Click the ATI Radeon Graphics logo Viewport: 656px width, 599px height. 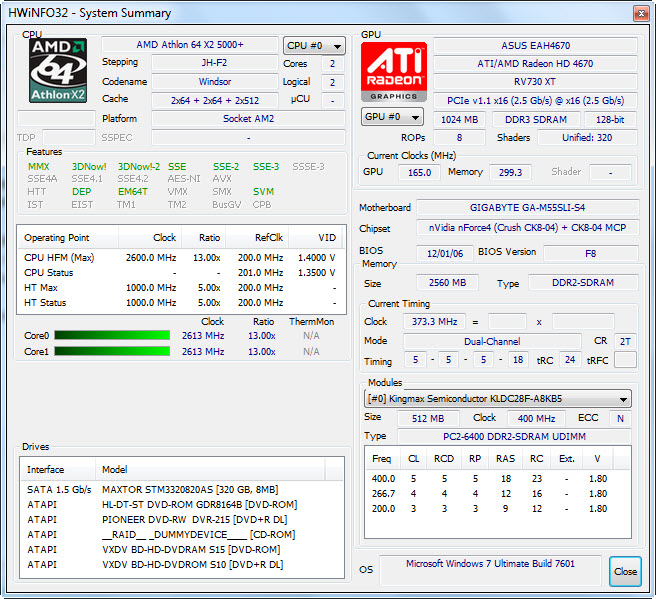[394, 72]
